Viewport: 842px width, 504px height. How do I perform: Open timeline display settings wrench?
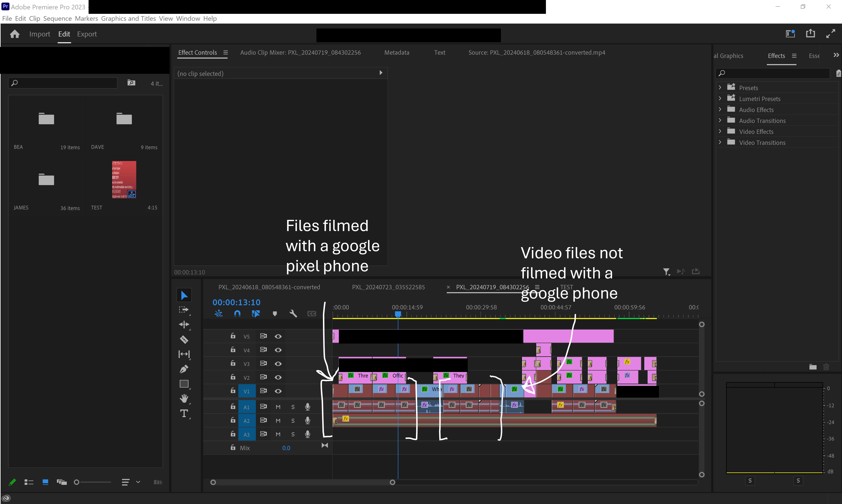(x=293, y=313)
